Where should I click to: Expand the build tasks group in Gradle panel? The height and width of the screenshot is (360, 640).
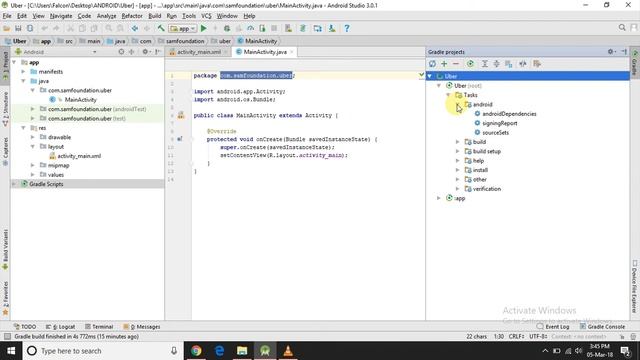coord(458,142)
